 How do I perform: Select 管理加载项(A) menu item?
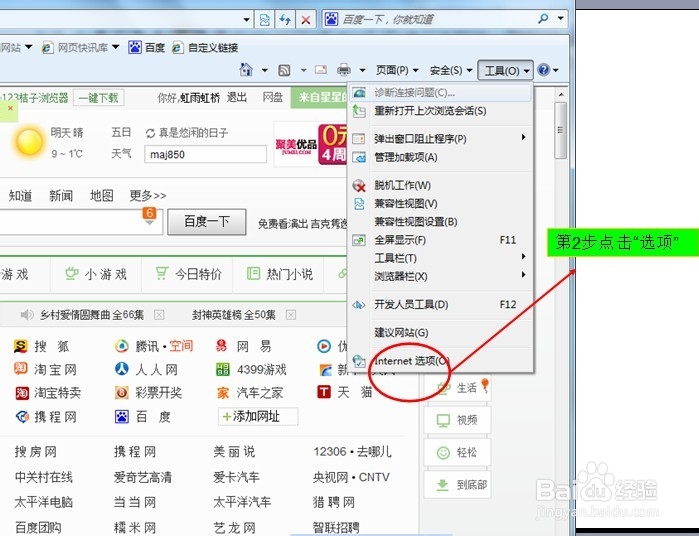tap(440, 157)
